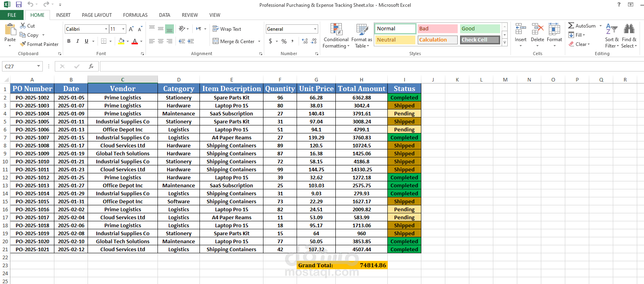
Task: Click the Orientation text angle icon
Action: (x=181, y=29)
